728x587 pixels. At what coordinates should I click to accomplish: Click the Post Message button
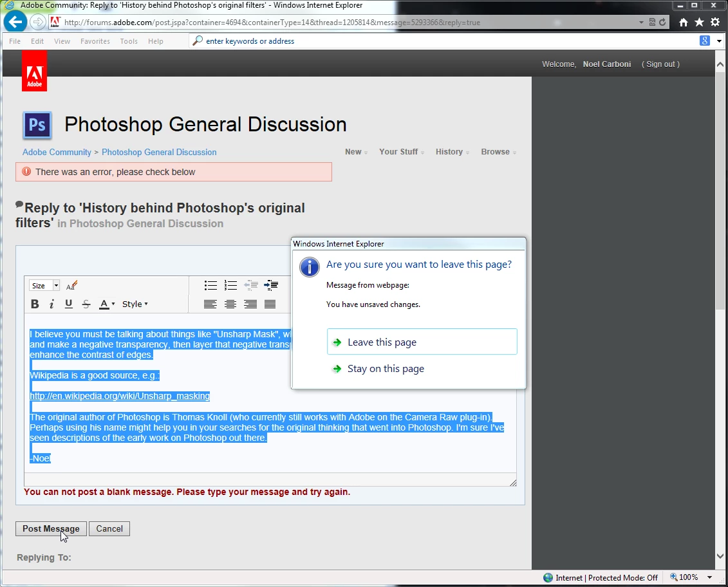[51, 528]
